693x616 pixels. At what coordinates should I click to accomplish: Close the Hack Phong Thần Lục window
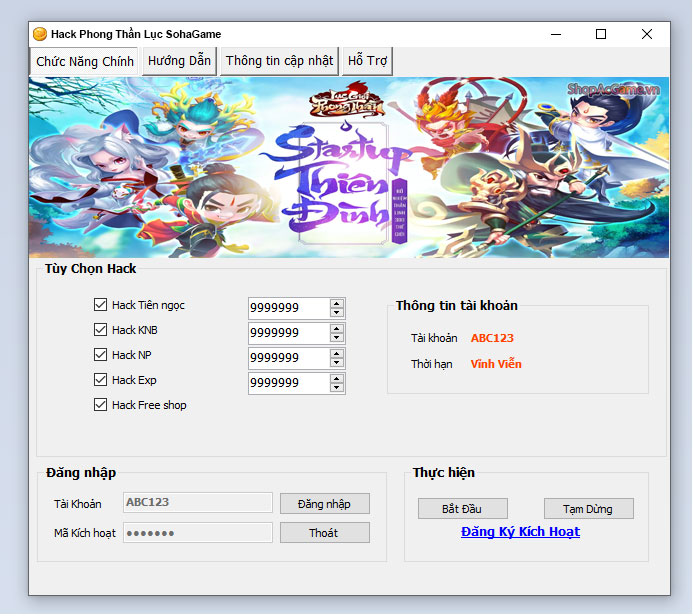pyautogui.click(x=647, y=34)
